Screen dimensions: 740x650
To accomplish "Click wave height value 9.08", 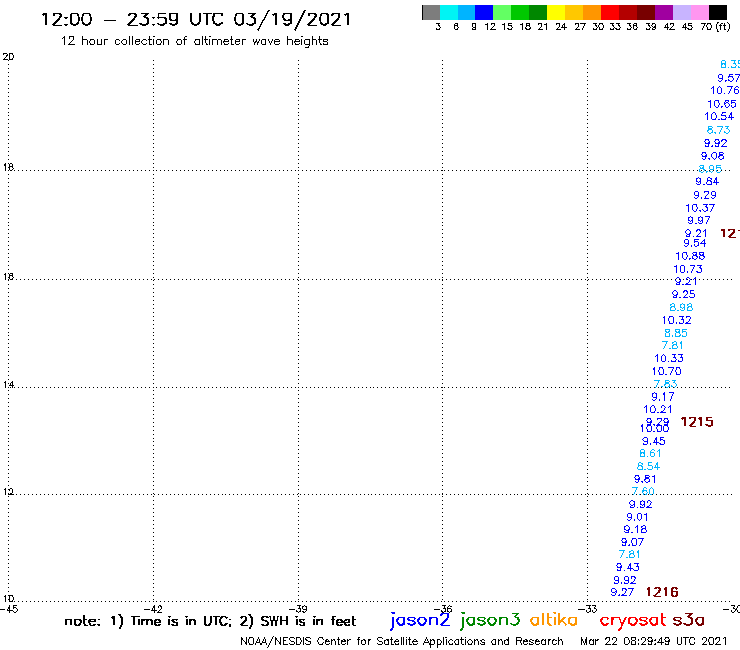I will [713, 156].
